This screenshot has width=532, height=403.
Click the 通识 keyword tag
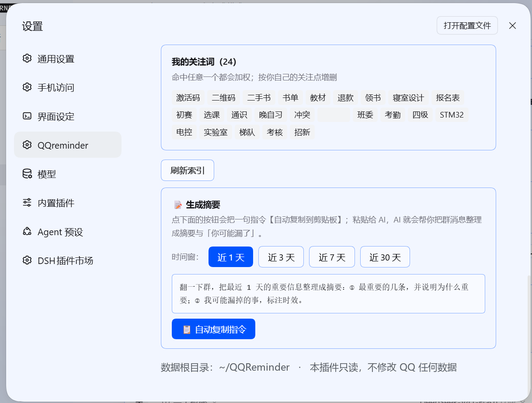coord(239,115)
